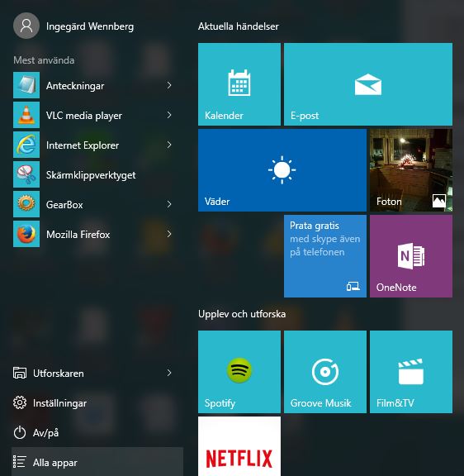Click the Mozilla Firefox label
Viewport: 464px width, 476px height.
point(78,235)
